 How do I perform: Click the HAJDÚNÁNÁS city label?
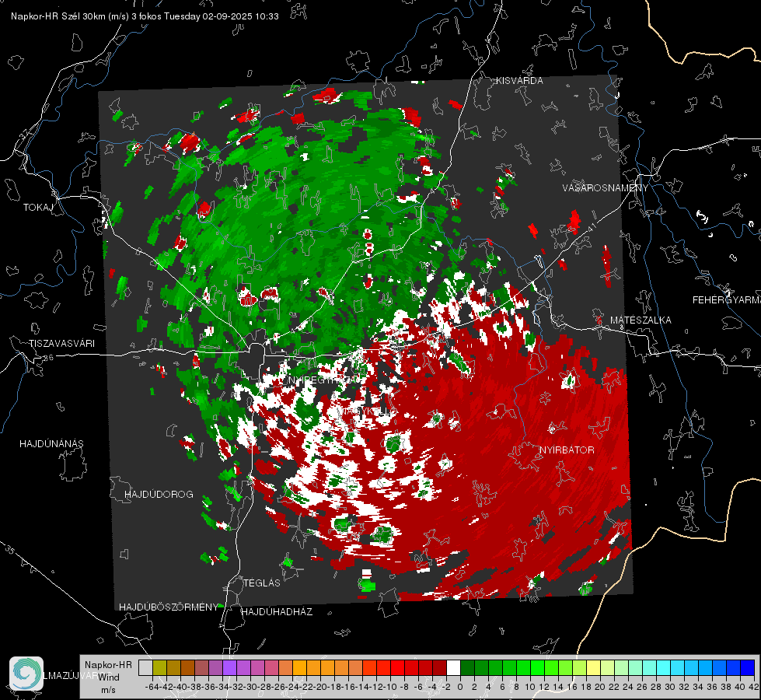click(x=51, y=443)
